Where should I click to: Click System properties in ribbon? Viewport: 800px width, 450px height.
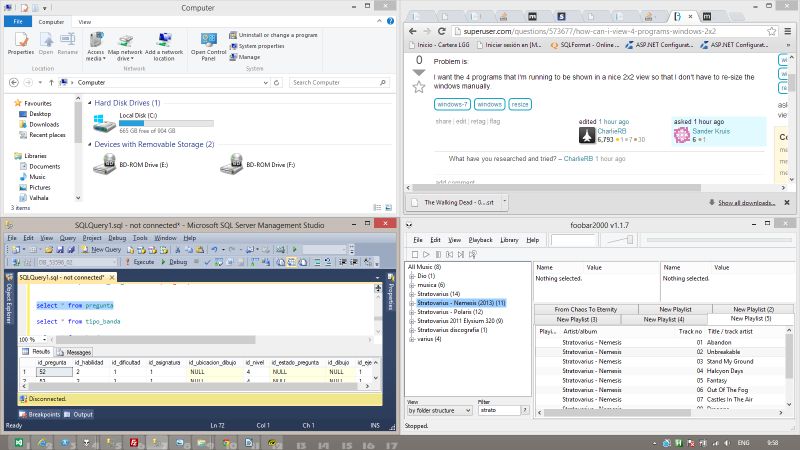(x=257, y=46)
